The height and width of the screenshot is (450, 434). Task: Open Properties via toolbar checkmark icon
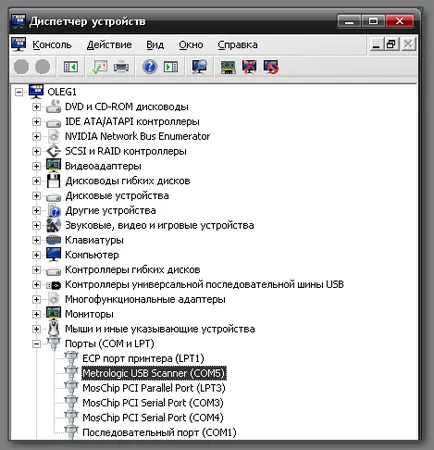click(99, 67)
